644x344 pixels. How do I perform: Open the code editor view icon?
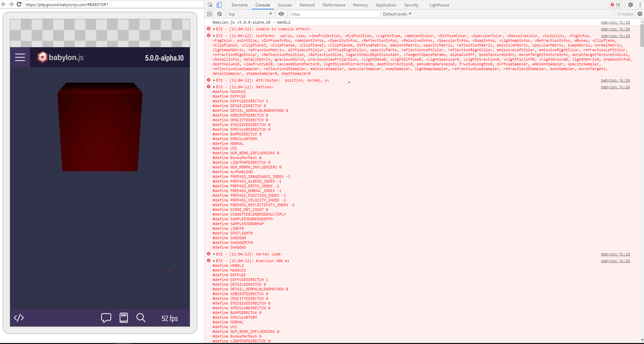[19, 318]
